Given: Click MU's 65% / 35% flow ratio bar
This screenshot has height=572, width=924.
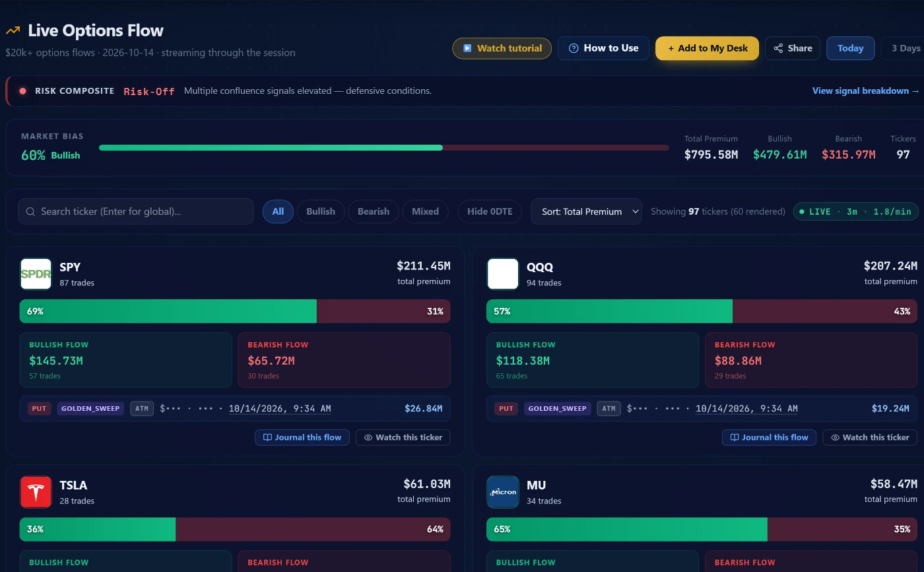Looking at the screenshot, I should click(702, 529).
